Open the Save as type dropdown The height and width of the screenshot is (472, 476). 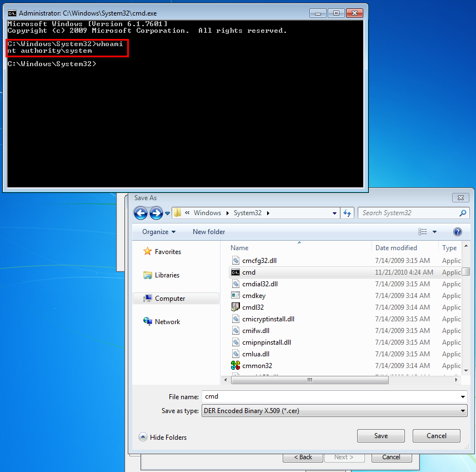[x=334, y=411]
